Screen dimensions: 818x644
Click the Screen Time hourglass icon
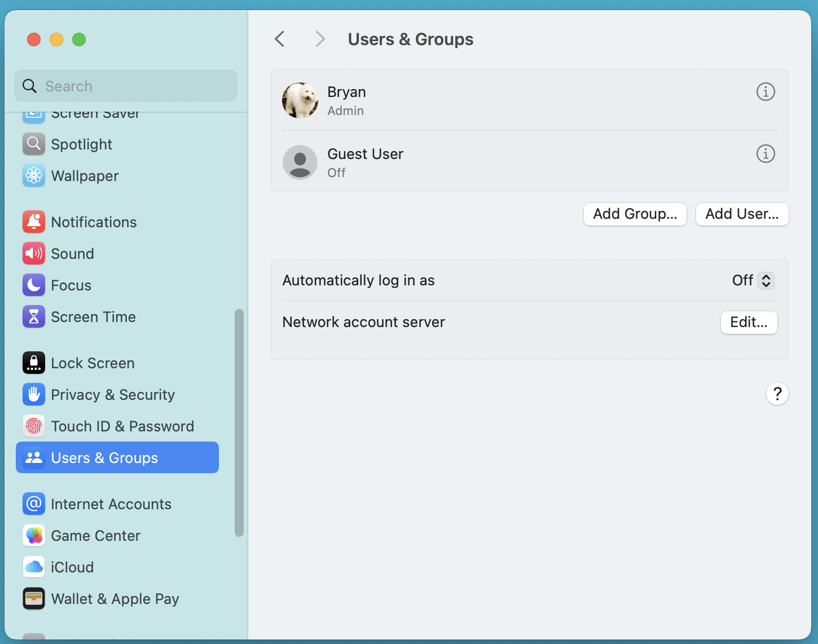click(34, 317)
